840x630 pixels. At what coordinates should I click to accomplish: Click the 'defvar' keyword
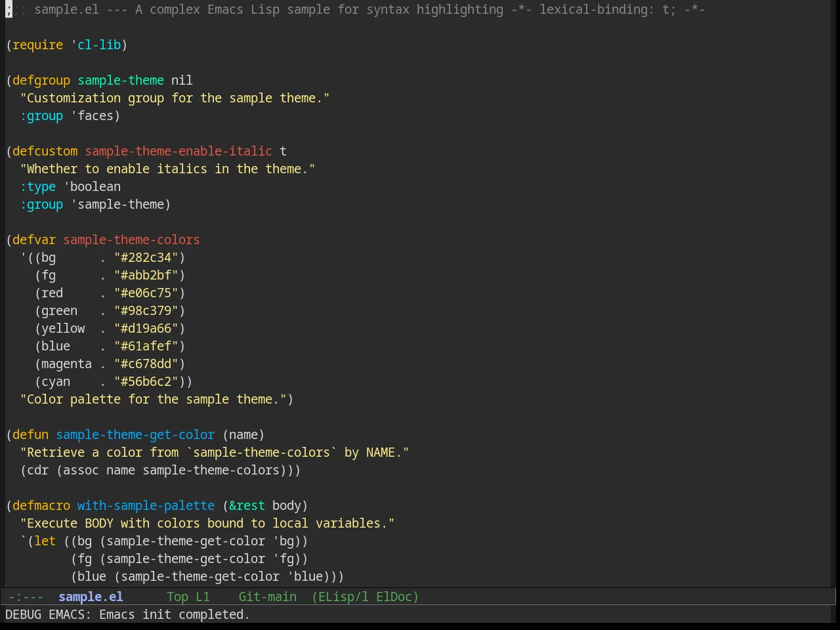point(34,240)
